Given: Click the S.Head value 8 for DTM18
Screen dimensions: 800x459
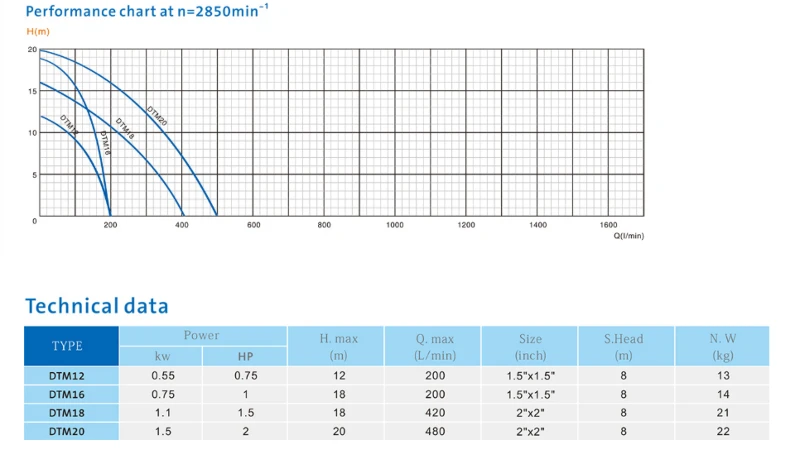Looking at the screenshot, I should tap(623, 413).
